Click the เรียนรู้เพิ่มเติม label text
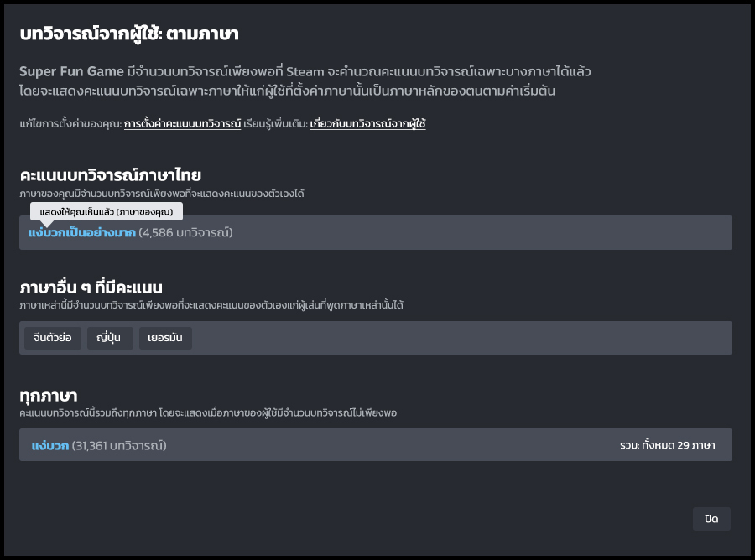The image size is (755, 560). tap(275, 124)
